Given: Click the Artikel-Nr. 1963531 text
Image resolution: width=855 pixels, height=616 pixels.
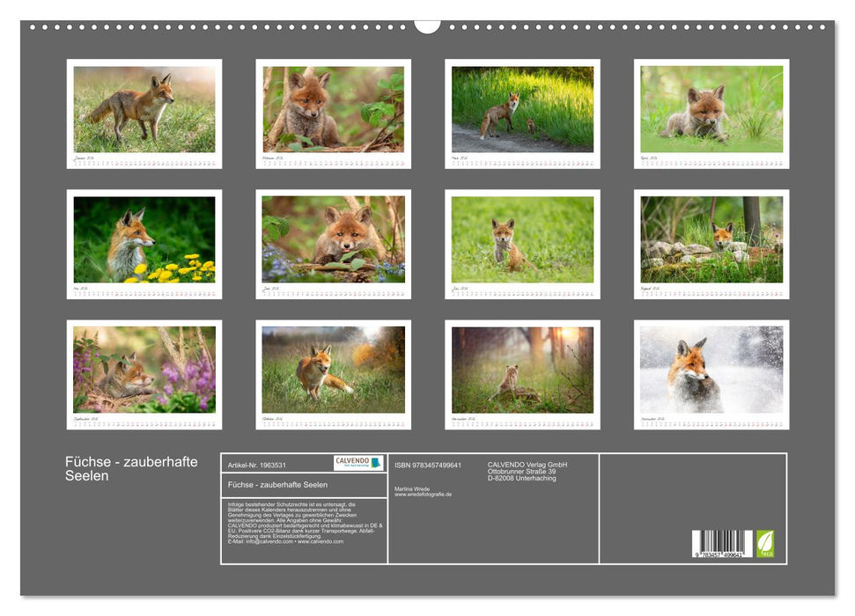Looking at the screenshot, I should tap(256, 465).
